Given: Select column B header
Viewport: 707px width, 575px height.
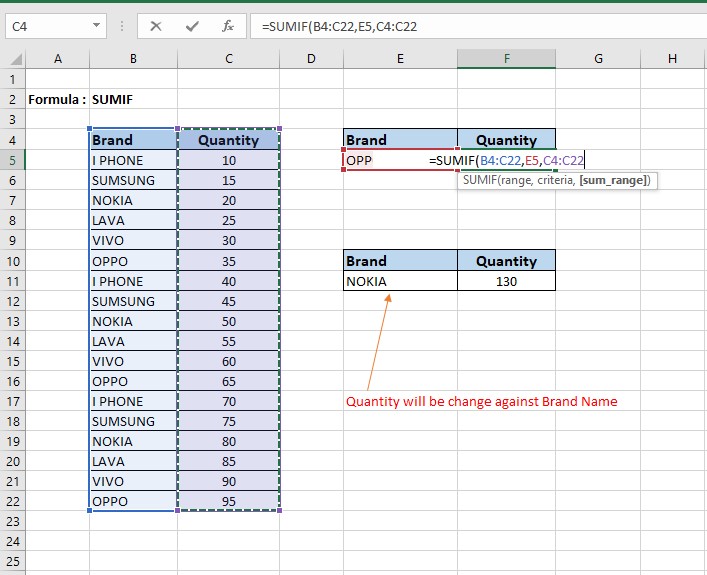Looking at the screenshot, I should point(133,60).
